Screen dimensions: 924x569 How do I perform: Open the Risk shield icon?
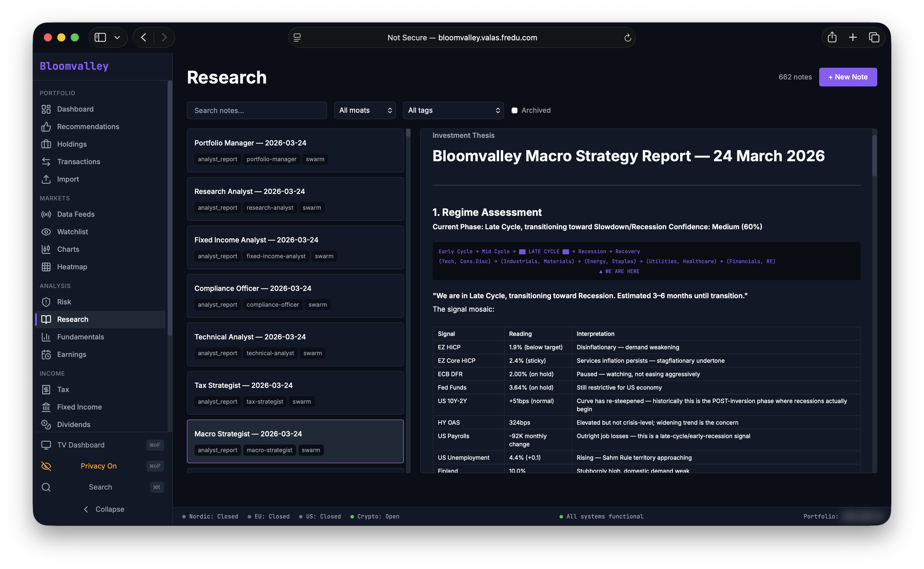pos(46,302)
